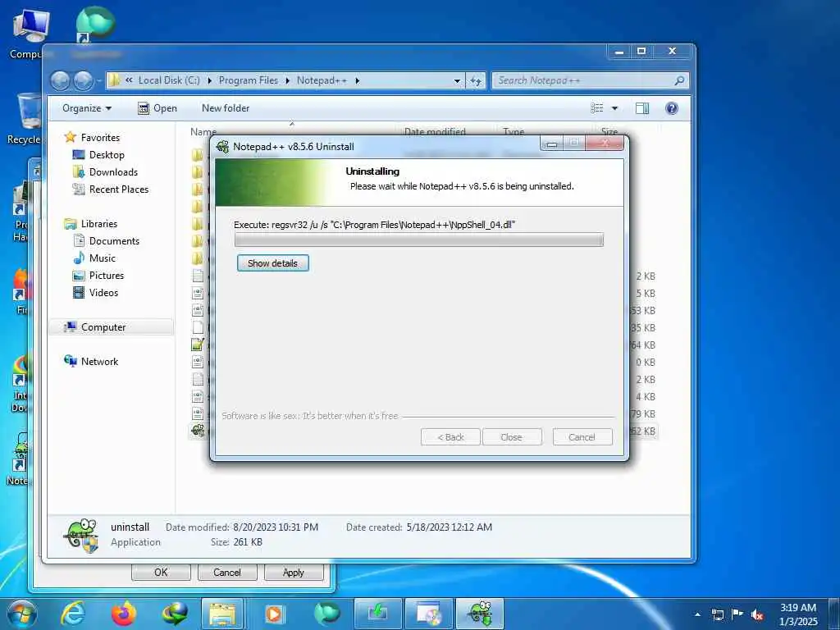Viewport: 840px width, 630px height.
Task: Open the Pictures library
Action: (106, 276)
